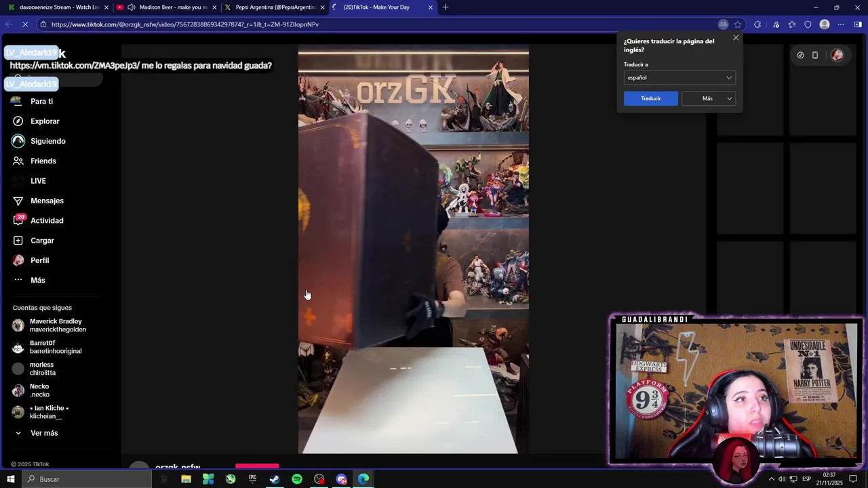The image size is (868, 488).
Task: Open Discord from taskbar
Action: pyautogui.click(x=341, y=479)
